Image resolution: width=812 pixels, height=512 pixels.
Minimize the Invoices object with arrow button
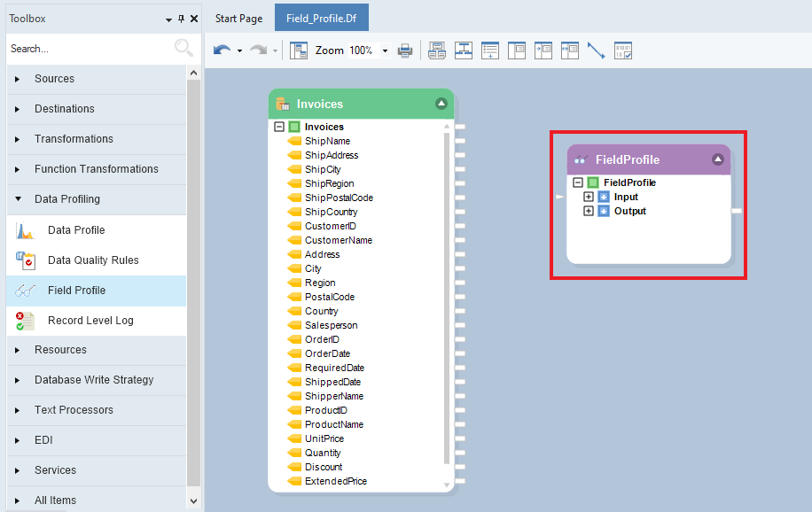(x=441, y=104)
